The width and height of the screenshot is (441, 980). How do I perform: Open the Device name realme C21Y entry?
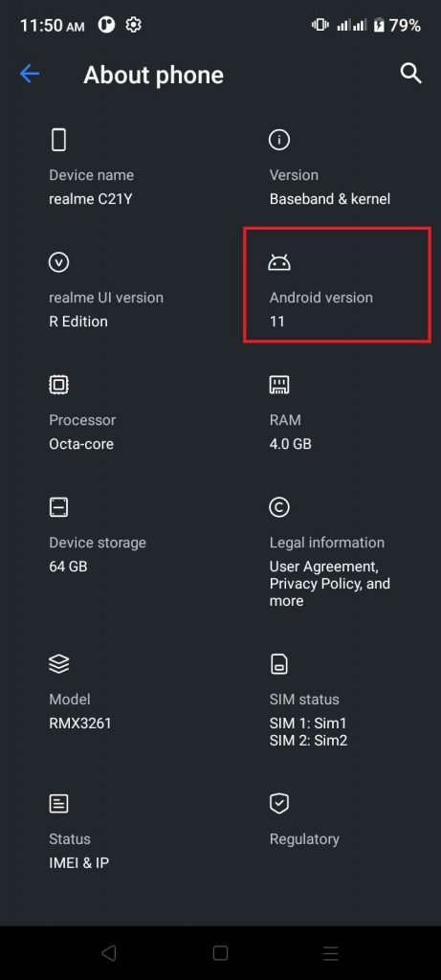[x=91, y=187]
